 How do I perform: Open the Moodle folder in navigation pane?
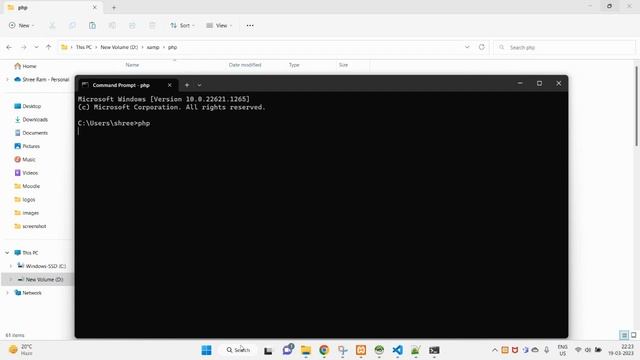point(27,186)
